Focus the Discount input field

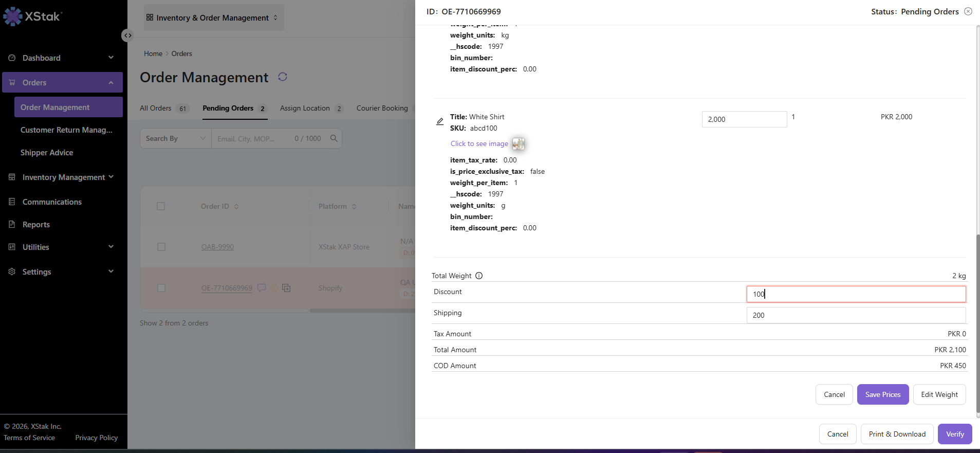(856, 294)
